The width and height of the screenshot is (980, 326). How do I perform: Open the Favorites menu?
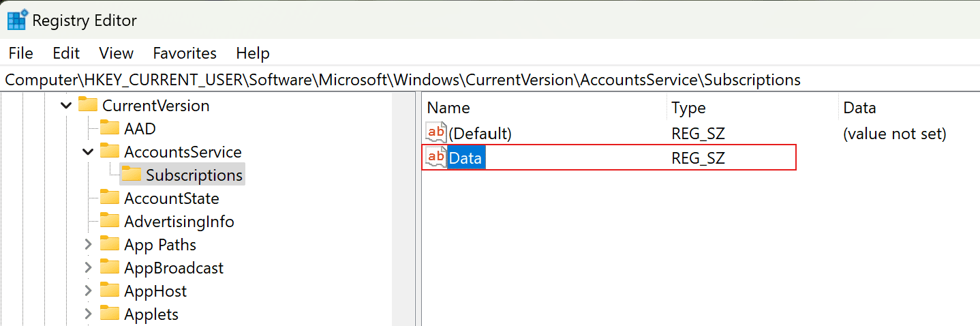coord(185,53)
